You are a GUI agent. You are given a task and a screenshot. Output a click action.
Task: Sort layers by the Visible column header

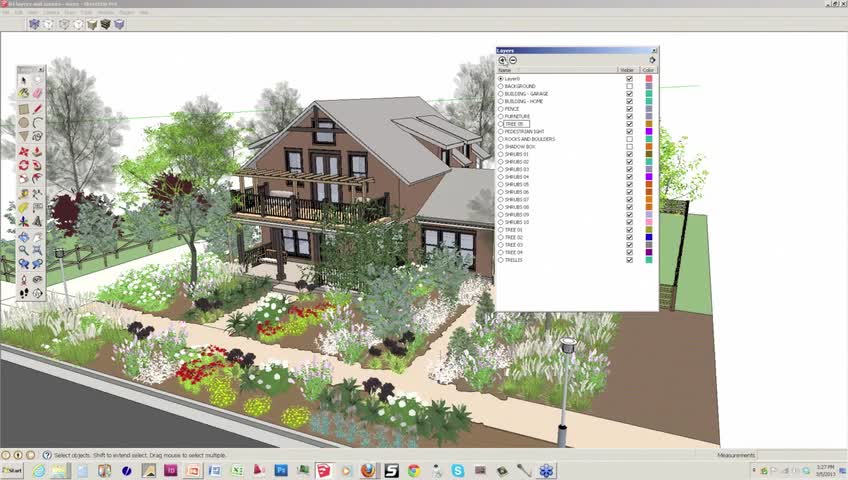[x=628, y=70]
